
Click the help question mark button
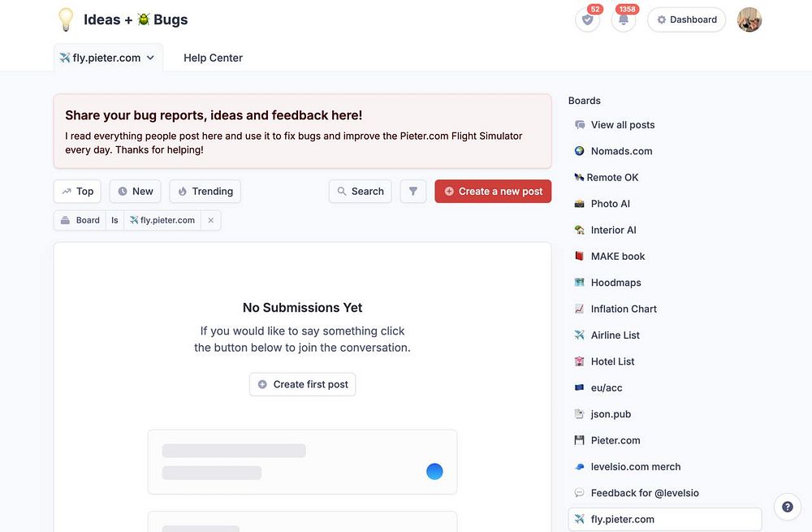point(787,507)
